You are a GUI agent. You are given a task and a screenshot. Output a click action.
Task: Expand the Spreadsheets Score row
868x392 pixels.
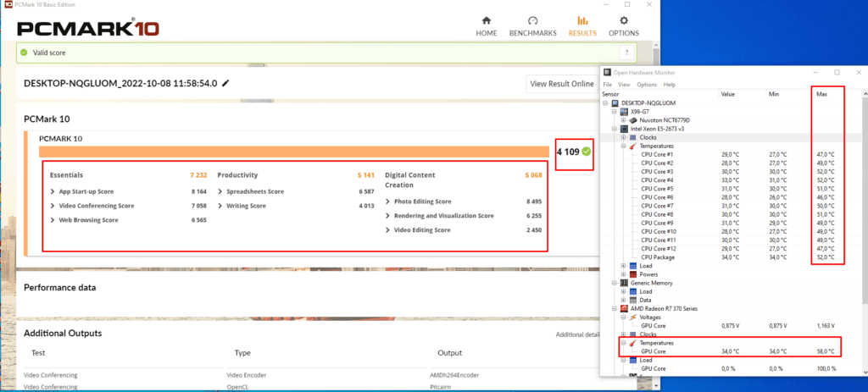click(221, 191)
